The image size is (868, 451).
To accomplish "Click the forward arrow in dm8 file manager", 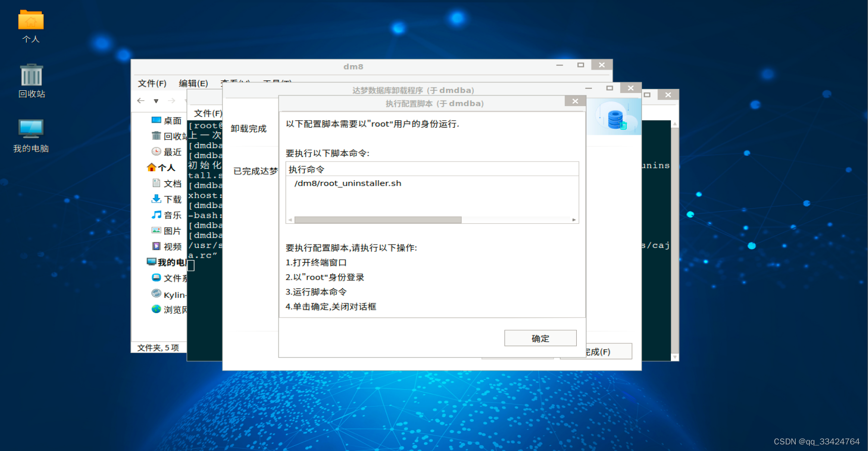I will [x=171, y=101].
